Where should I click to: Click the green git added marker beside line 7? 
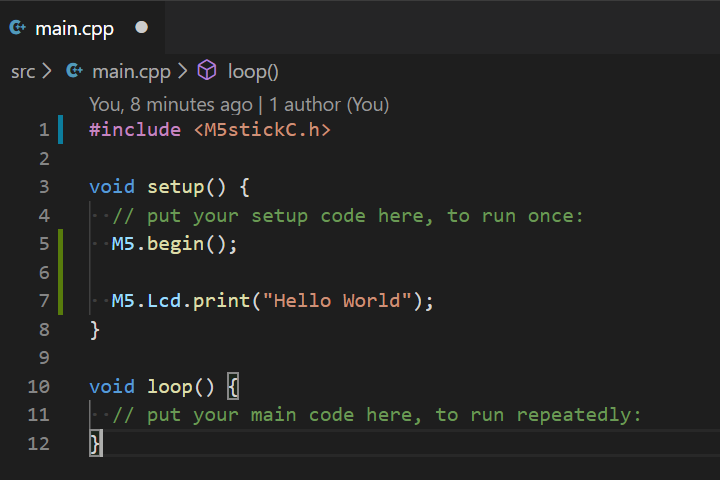[61, 301]
